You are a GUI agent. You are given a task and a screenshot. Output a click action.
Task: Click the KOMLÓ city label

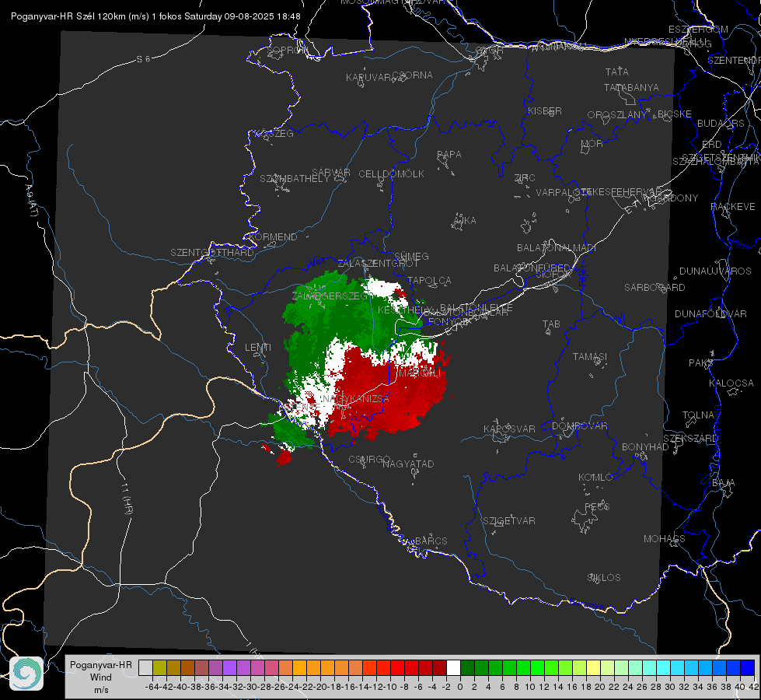click(595, 478)
